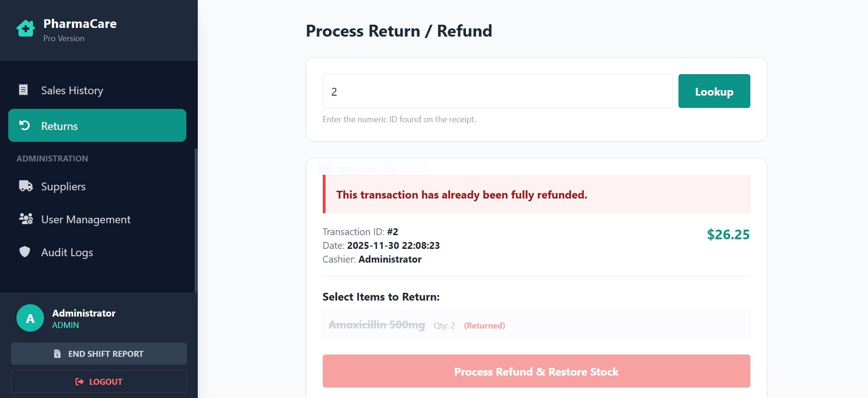Click the PharmaCare house logo icon
The image size is (868, 398).
pyautogui.click(x=26, y=28)
